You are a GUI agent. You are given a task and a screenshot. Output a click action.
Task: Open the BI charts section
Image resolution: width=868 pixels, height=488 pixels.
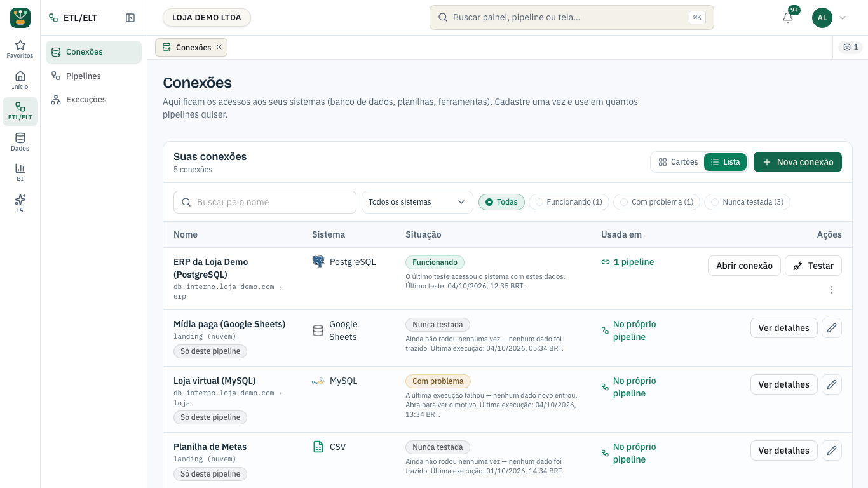pyautogui.click(x=20, y=173)
